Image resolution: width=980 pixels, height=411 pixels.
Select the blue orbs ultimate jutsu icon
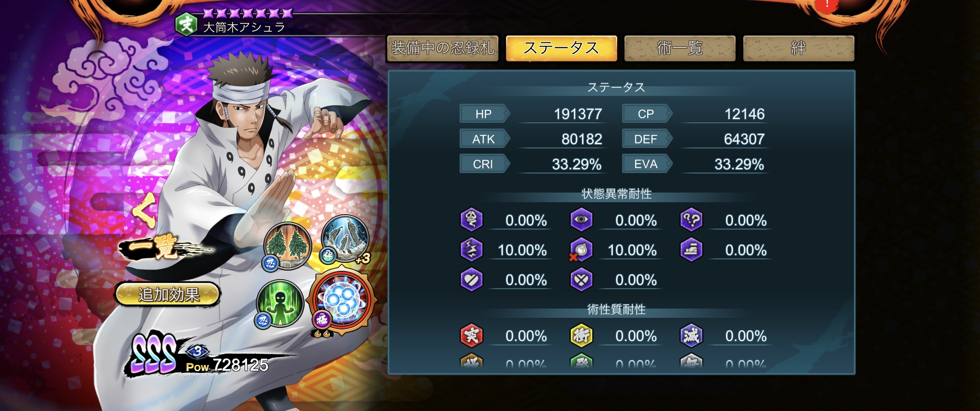tap(341, 301)
